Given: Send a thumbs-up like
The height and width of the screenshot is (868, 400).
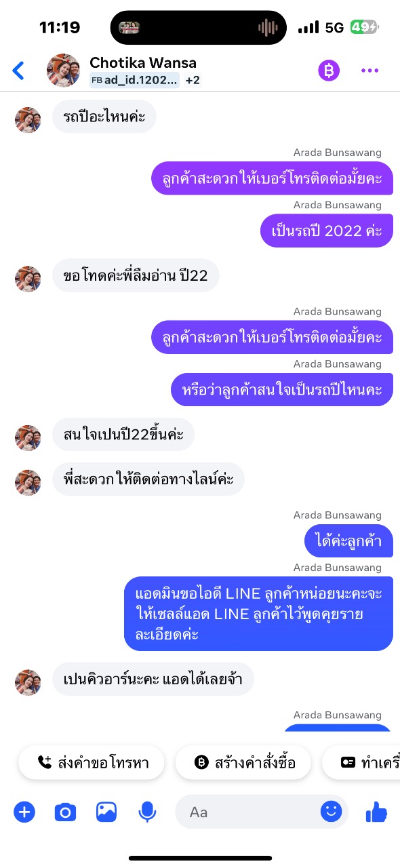Looking at the screenshot, I should click(x=376, y=812).
